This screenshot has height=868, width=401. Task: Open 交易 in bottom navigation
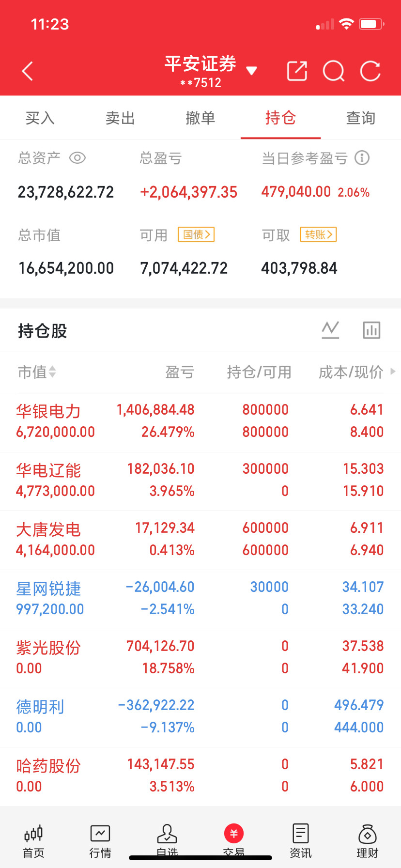click(x=234, y=841)
